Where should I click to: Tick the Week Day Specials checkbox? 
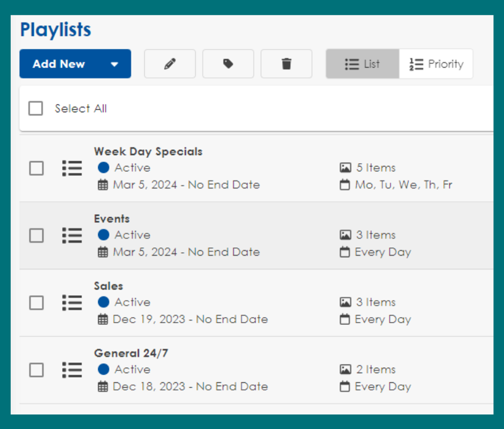point(36,168)
